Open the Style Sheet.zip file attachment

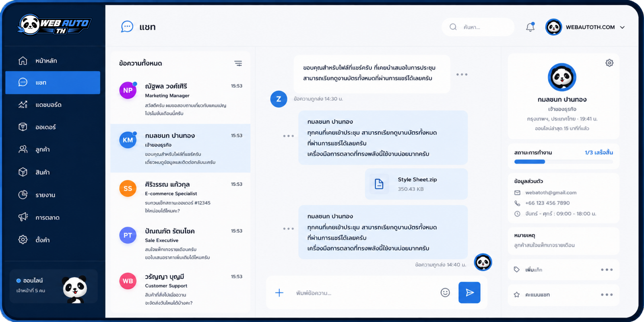click(416, 184)
